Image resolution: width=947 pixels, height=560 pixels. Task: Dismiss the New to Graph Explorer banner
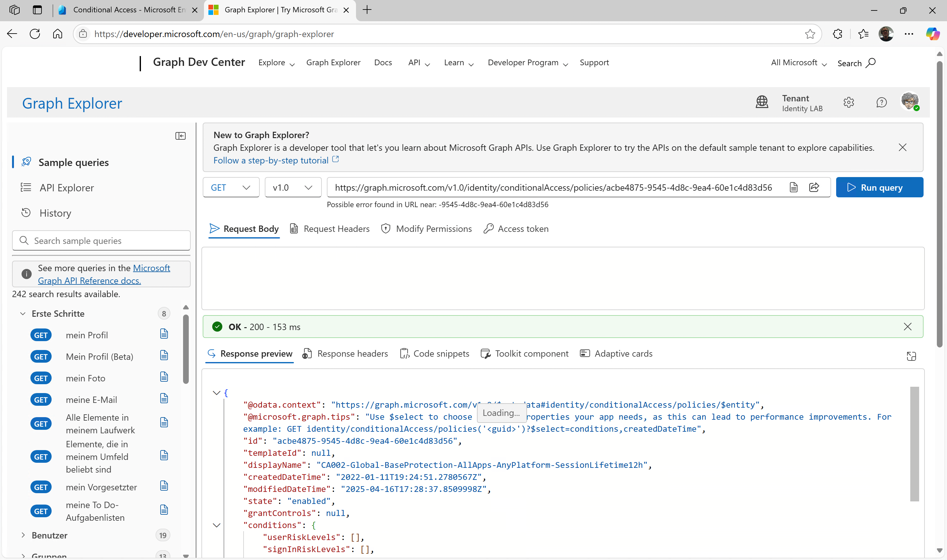[x=902, y=147]
